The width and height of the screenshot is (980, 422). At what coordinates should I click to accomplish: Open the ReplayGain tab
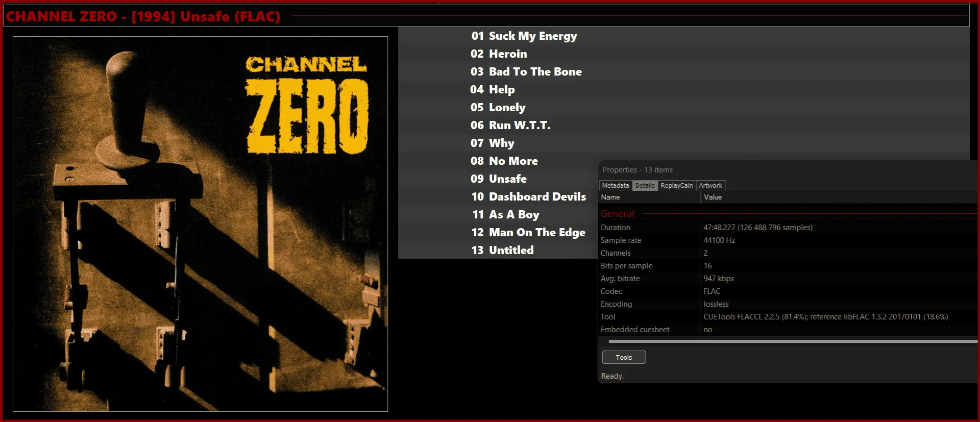[x=677, y=186]
